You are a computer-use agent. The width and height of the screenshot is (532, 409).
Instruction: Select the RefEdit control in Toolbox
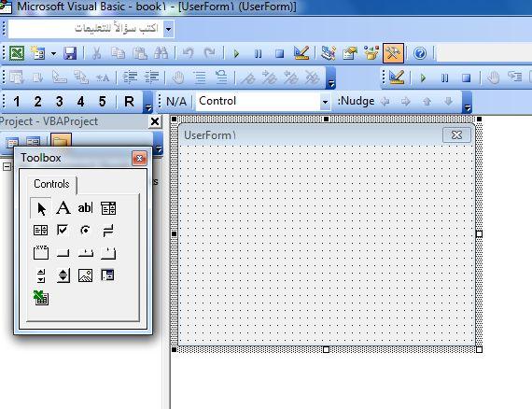click(x=108, y=275)
